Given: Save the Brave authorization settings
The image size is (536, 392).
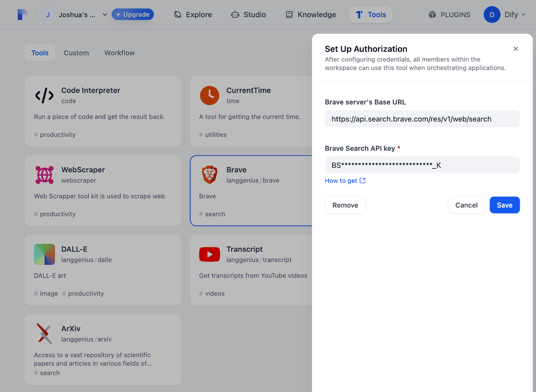Looking at the screenshot, I should point(504,205).
